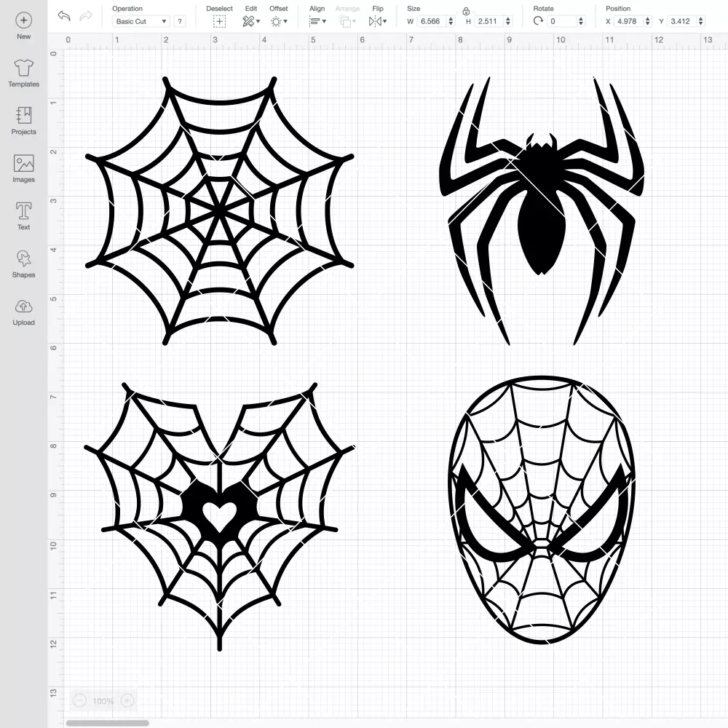The height and width of the screenshot is (728, 728).
Task: Click the Rotate icon
Action: [538, 21]
